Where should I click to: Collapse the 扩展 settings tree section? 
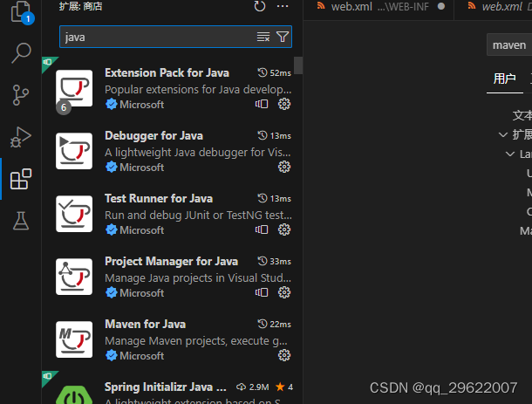pyautogui.click(x=503, y=134)
